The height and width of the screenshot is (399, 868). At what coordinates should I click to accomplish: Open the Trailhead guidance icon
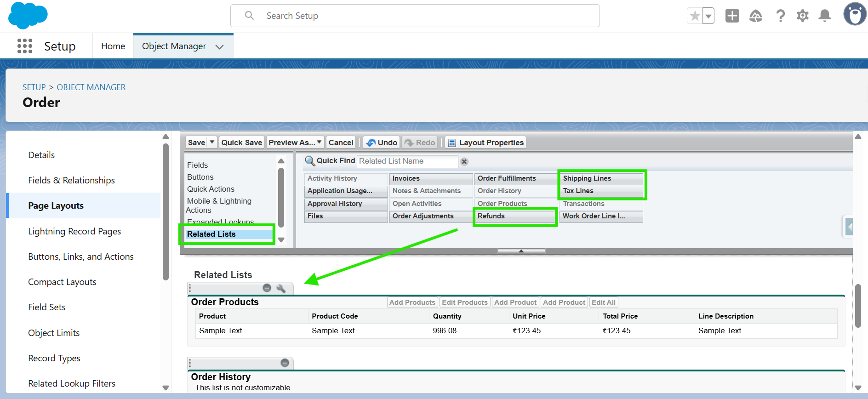[x=755, y=16]
